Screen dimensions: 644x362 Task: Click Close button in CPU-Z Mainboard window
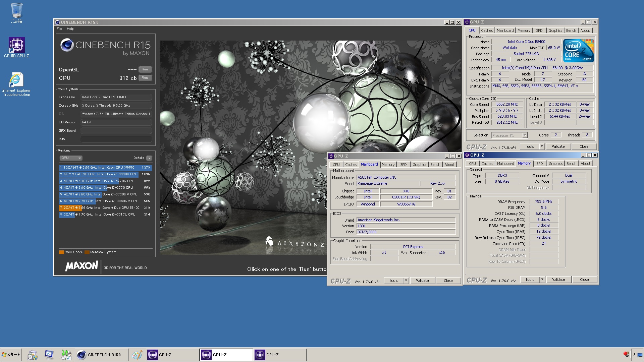tap(448, 281)
